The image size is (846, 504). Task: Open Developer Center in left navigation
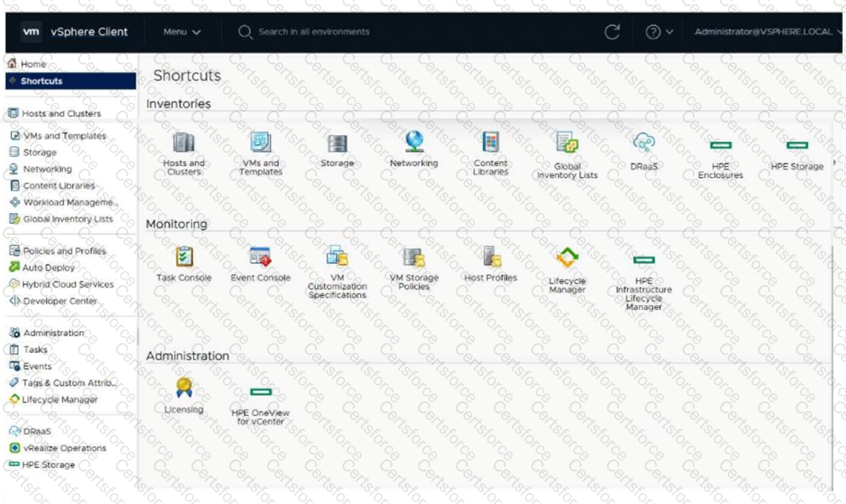[x=60, y=301]
